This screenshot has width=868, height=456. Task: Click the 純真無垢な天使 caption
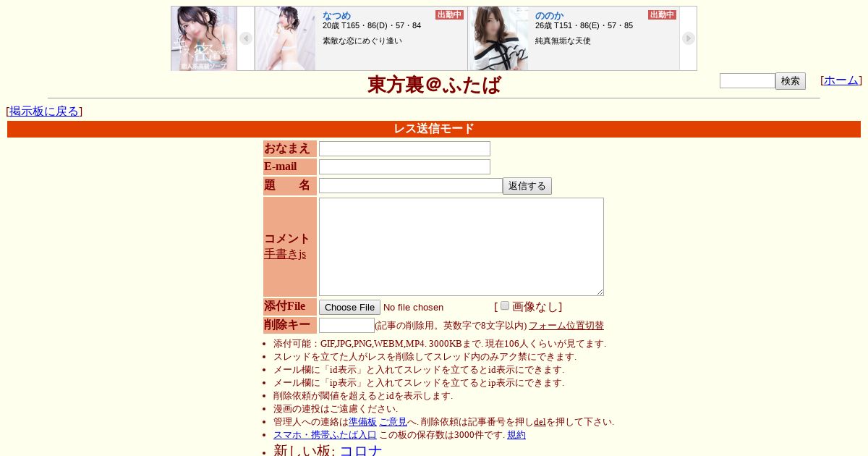click(x=563, y=41)
